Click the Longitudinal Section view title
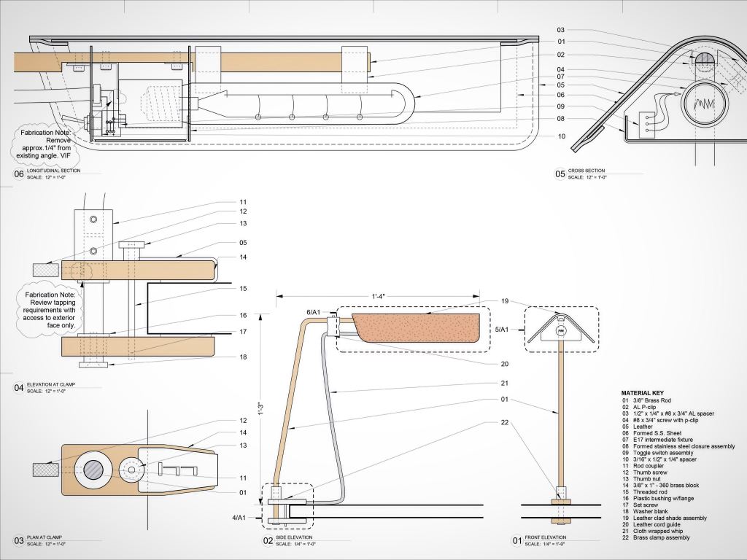The image size is (747, 560). [x=54, y=171]
